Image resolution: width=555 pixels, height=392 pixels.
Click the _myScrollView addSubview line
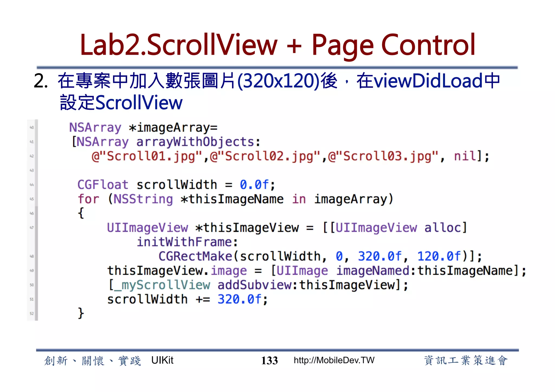[258, 285]
